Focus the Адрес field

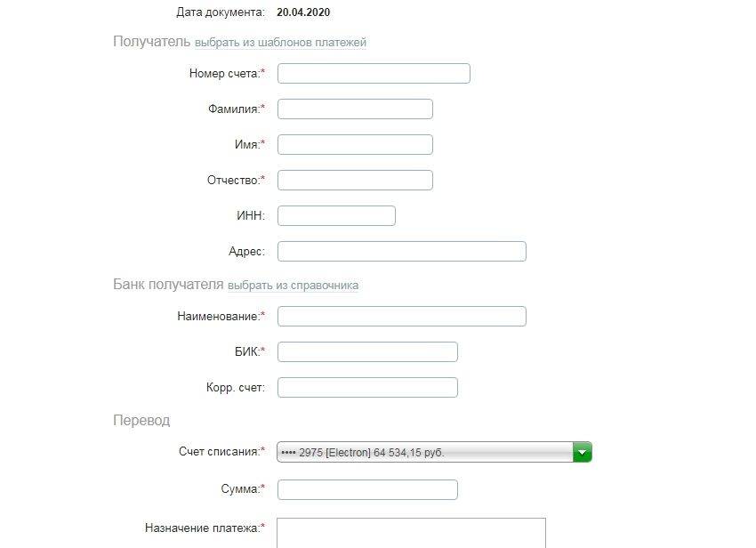[401, 252]
